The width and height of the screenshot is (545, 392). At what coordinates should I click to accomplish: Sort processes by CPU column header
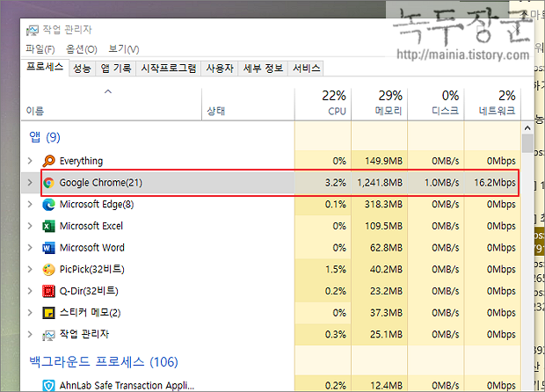[323, 105]
